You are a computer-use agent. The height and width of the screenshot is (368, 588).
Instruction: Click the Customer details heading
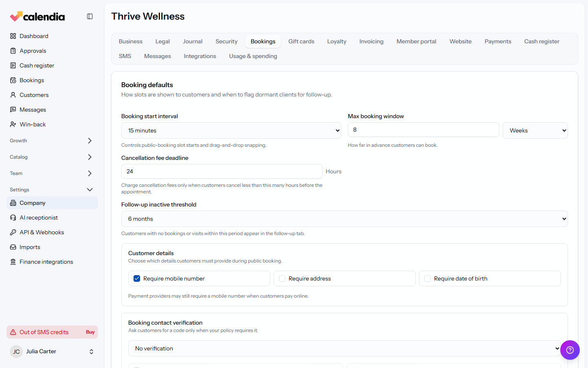click(151, 253)
